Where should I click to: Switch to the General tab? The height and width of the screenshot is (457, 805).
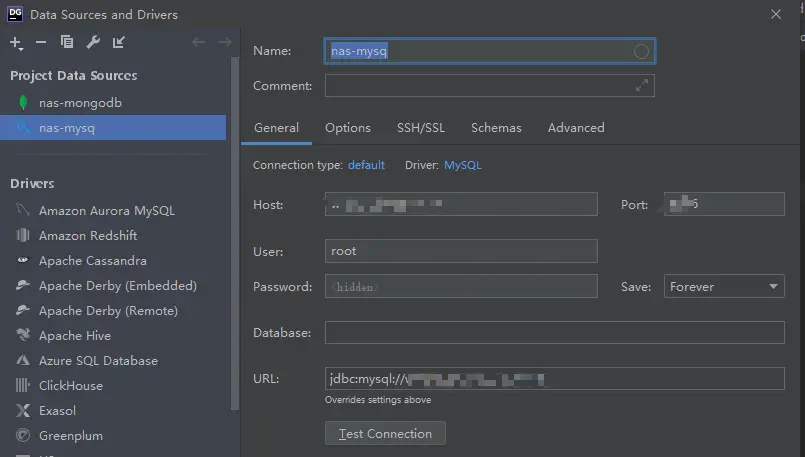(x=276, y=128)
